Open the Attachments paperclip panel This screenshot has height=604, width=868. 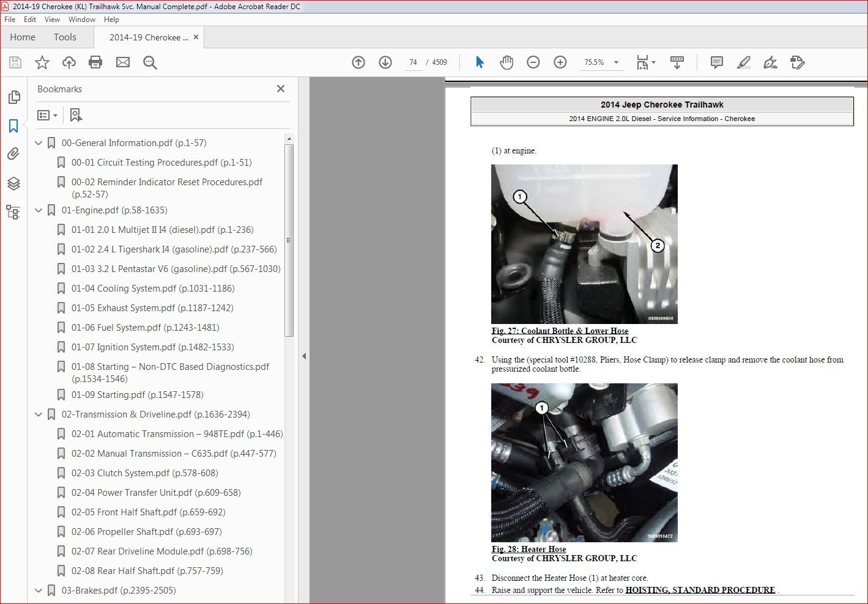13,154
